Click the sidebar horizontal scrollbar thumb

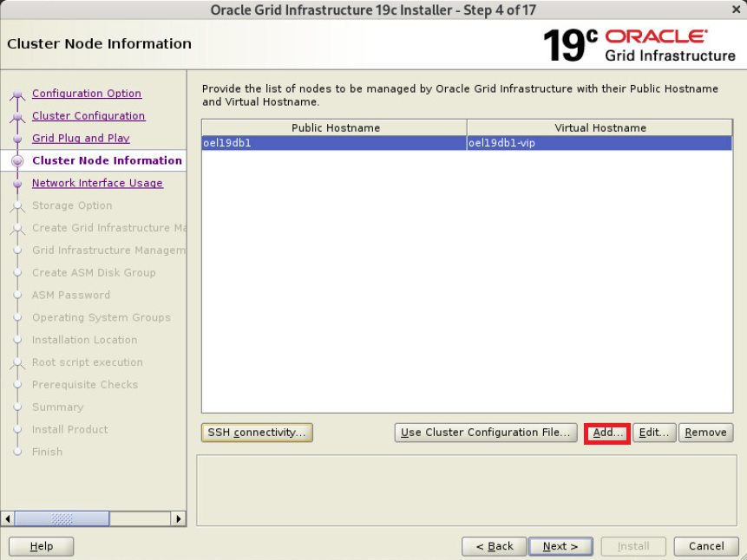[x=62, y=518]
